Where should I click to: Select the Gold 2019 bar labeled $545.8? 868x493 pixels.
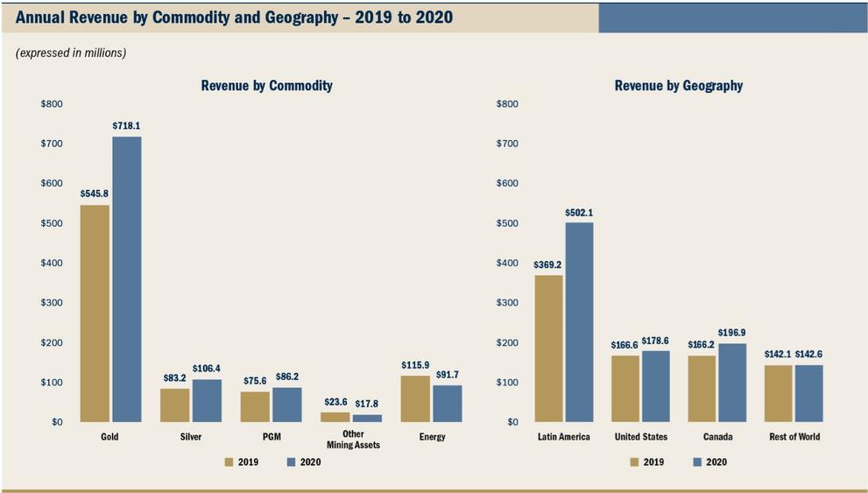95,313
